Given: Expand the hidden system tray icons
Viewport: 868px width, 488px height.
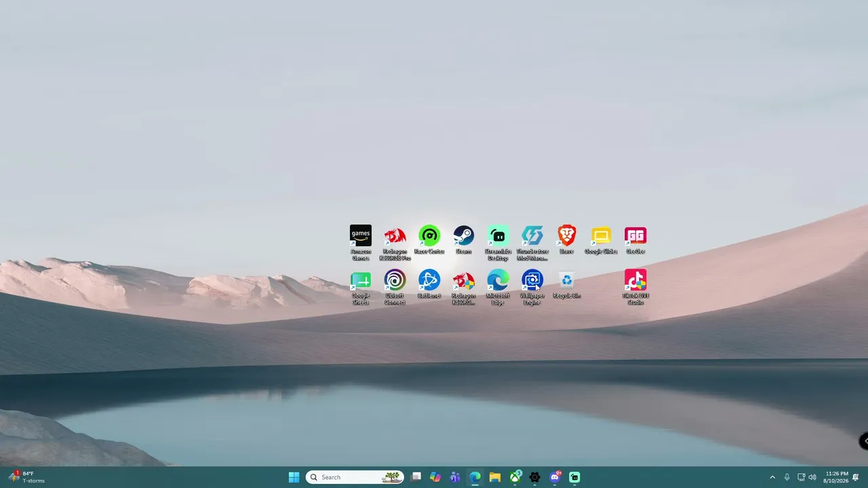Looking at the screenshot, I should tap(772, 477).
